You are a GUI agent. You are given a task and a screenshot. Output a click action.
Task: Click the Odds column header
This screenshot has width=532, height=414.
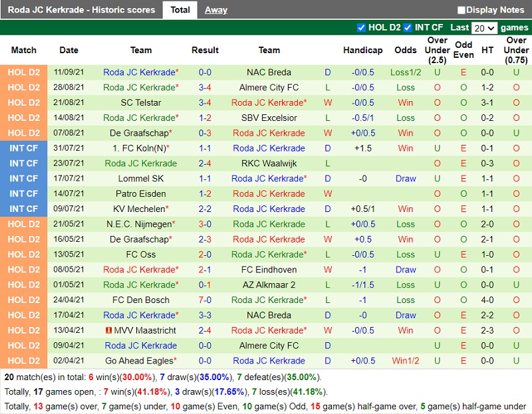(x=406, y=51)
